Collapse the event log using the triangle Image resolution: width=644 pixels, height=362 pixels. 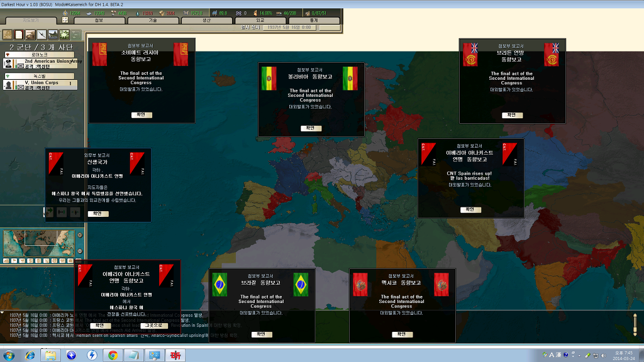[2, 313]
